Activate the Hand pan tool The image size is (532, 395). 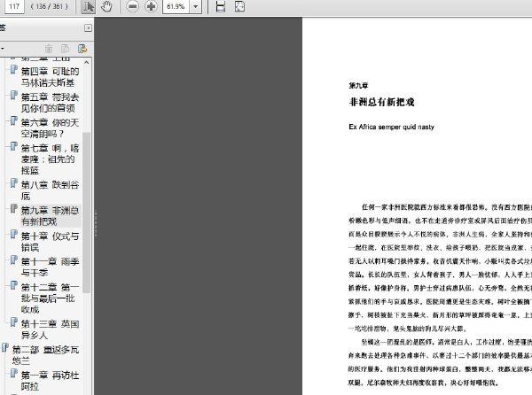[x=106, y=6]
